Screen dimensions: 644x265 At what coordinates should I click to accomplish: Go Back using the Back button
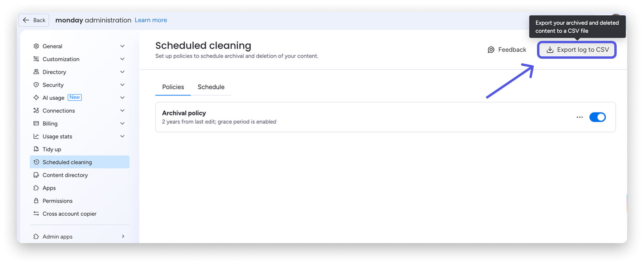[34, 20]
